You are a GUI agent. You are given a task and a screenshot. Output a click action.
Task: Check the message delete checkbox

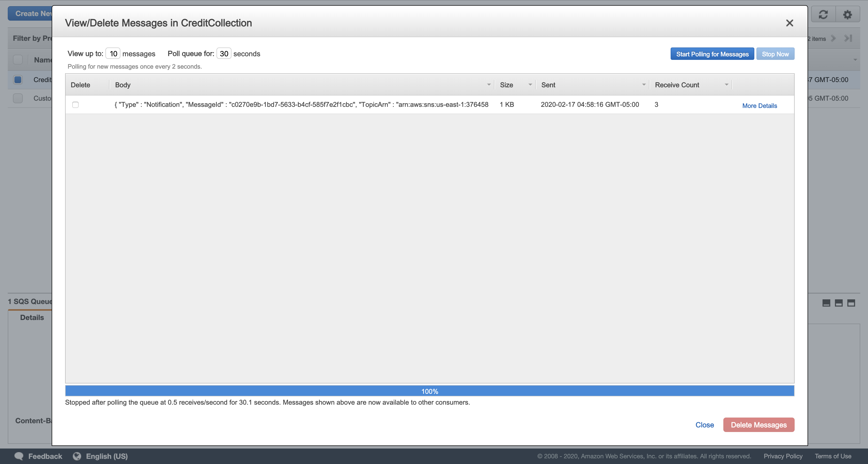(75, 105)
